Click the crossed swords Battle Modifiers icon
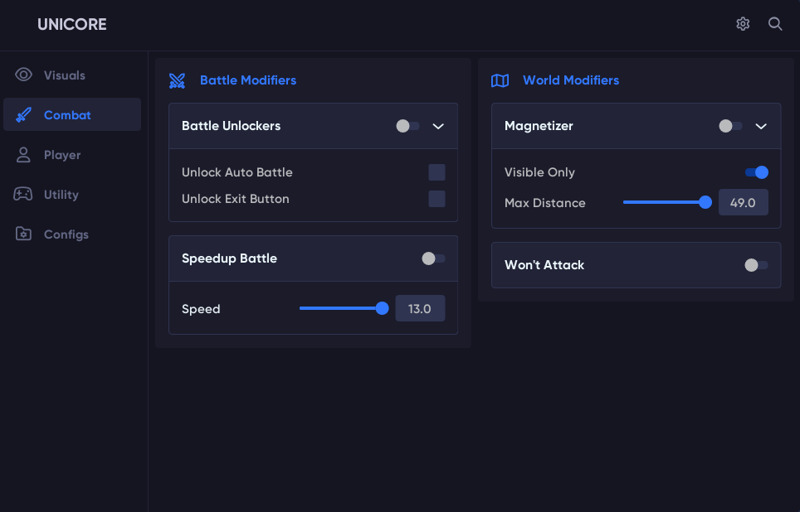The image size is (800, 512). pyautogui.click(x=177, y=81)
